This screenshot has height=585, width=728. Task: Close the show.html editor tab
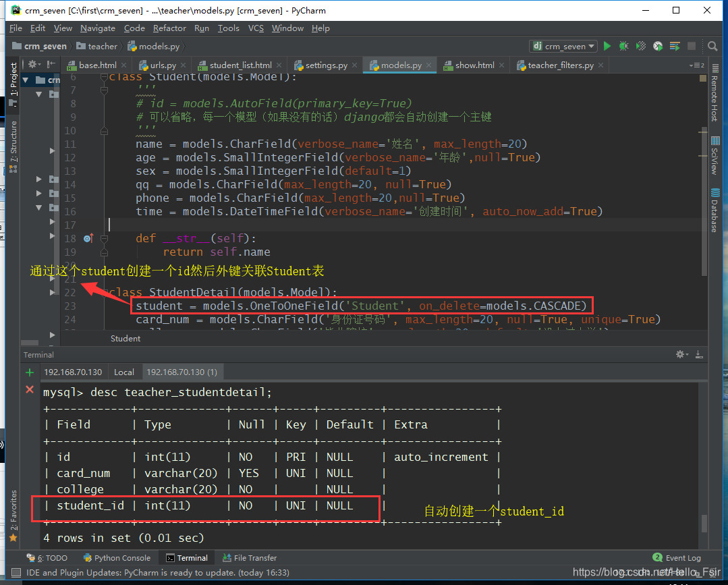click(x=501, y=65)
